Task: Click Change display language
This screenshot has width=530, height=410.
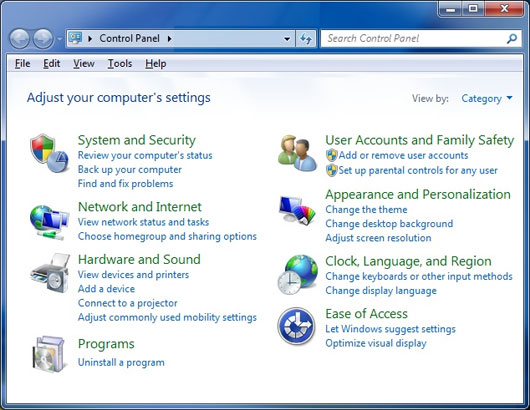Action: tap(381, 291)
